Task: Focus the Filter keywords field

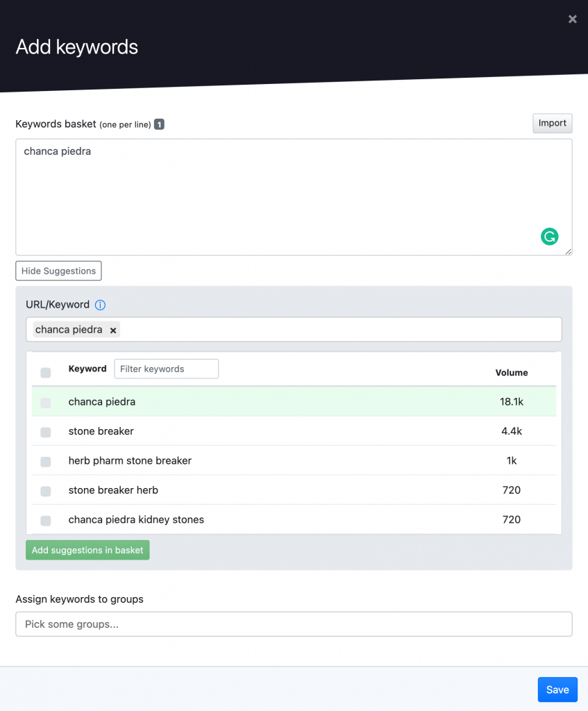Action: coord(167,369)
